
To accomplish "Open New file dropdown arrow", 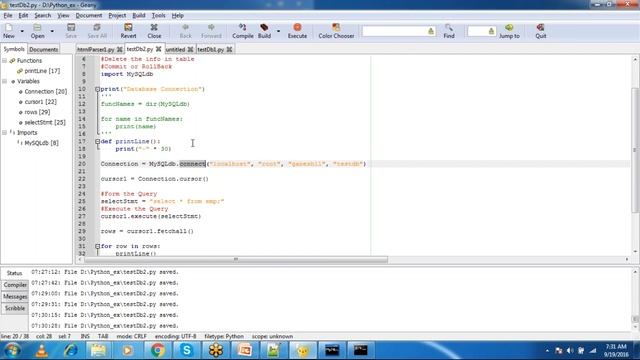I will [22, 31].
